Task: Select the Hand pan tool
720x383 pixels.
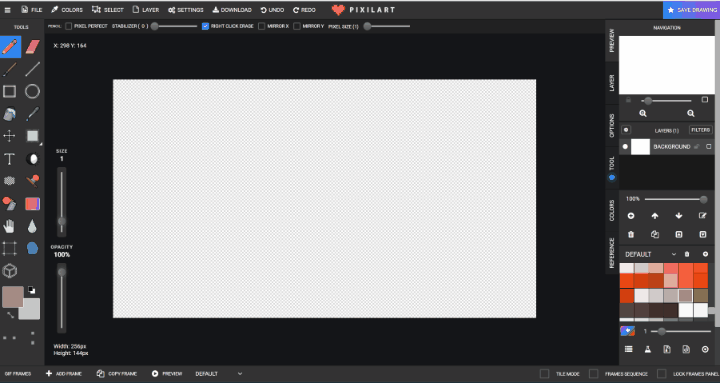Action: (x=10, y=226)
